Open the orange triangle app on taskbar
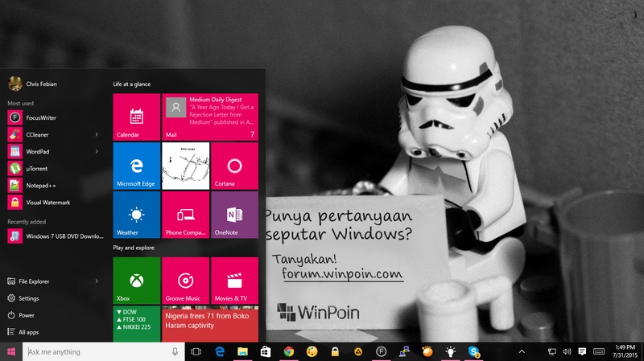The image size is (644, 361). (358, 351)
